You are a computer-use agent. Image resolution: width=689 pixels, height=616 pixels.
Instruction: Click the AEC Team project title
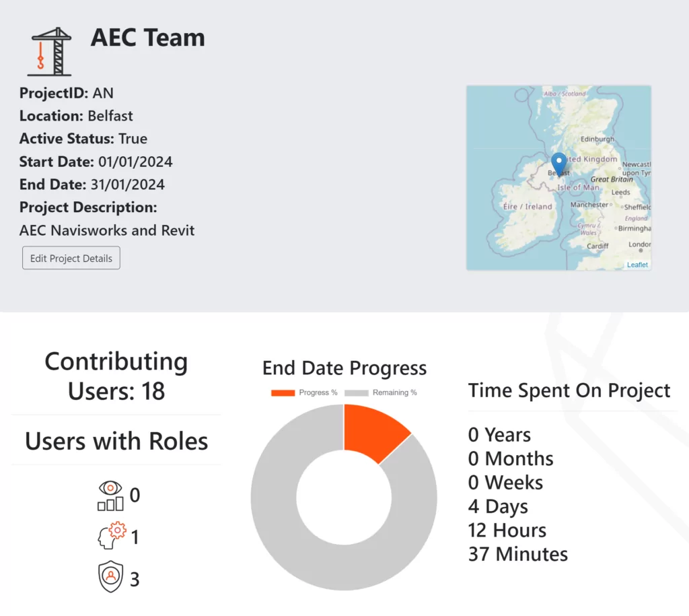[147, 38]
